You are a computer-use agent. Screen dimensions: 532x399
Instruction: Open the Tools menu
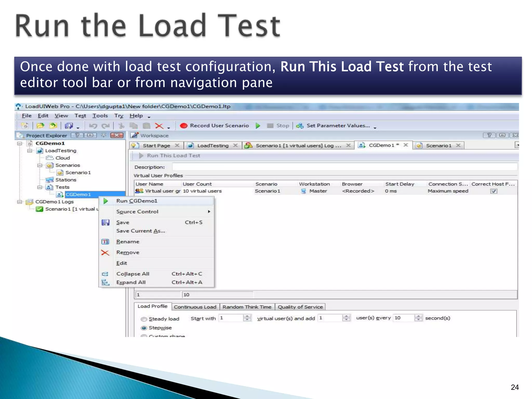[100, 116]
